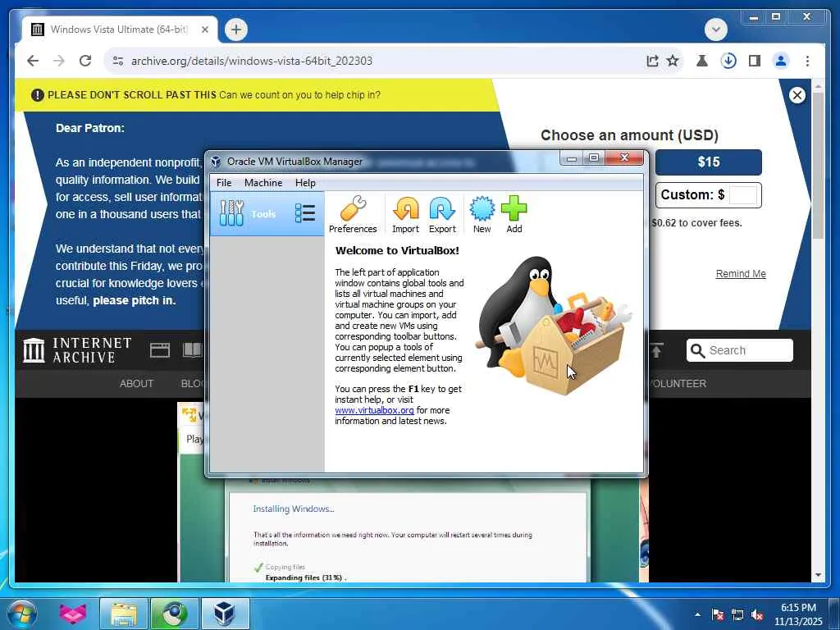Open the Windows Start menu

click(22, 614)
